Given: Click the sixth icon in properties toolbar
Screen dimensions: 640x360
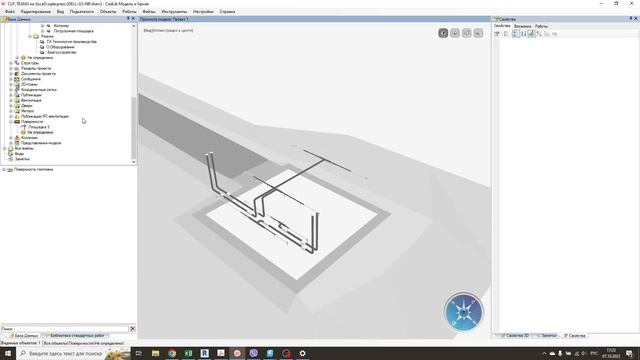Looking at the screenshot, I should [539, 34].
